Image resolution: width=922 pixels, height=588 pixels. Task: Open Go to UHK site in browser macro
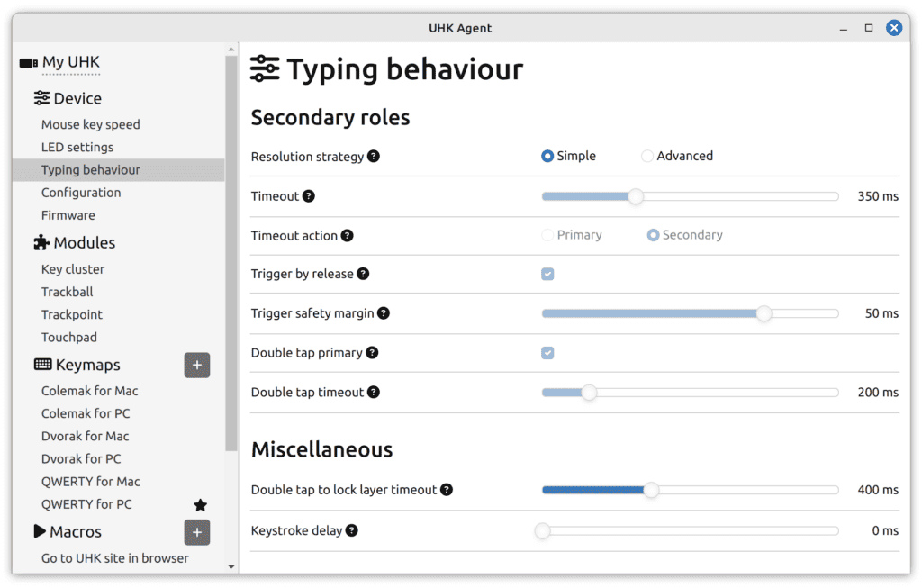[x=114, y=558]
